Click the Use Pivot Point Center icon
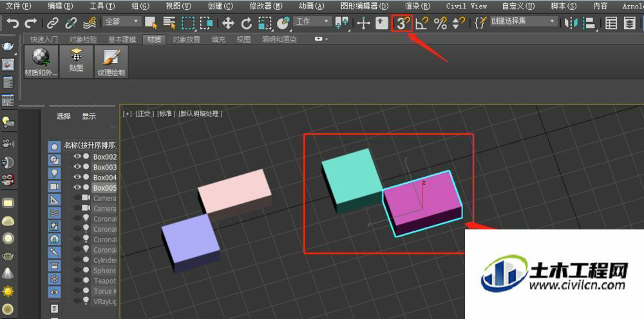644x319 pixels. [x=342, y=23]
